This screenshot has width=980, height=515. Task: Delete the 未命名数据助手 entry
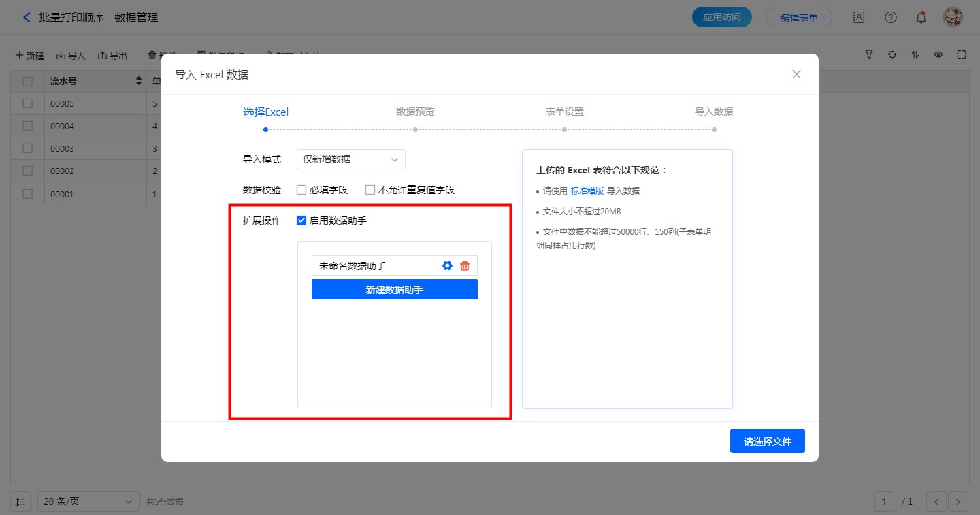click(465, 266)
